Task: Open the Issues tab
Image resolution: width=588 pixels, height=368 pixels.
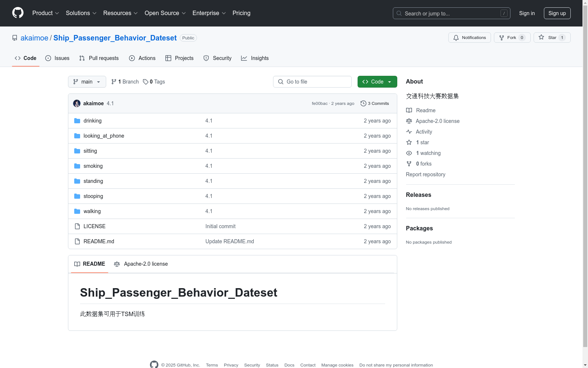Action: pyautogui.click(x=57, y=58)
